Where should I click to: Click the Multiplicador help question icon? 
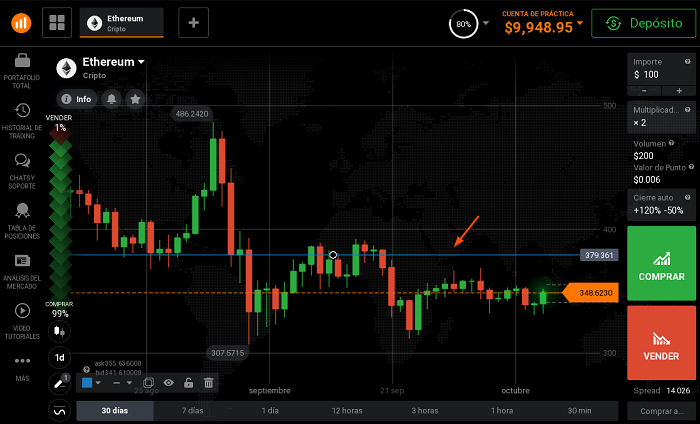[688, 110]
